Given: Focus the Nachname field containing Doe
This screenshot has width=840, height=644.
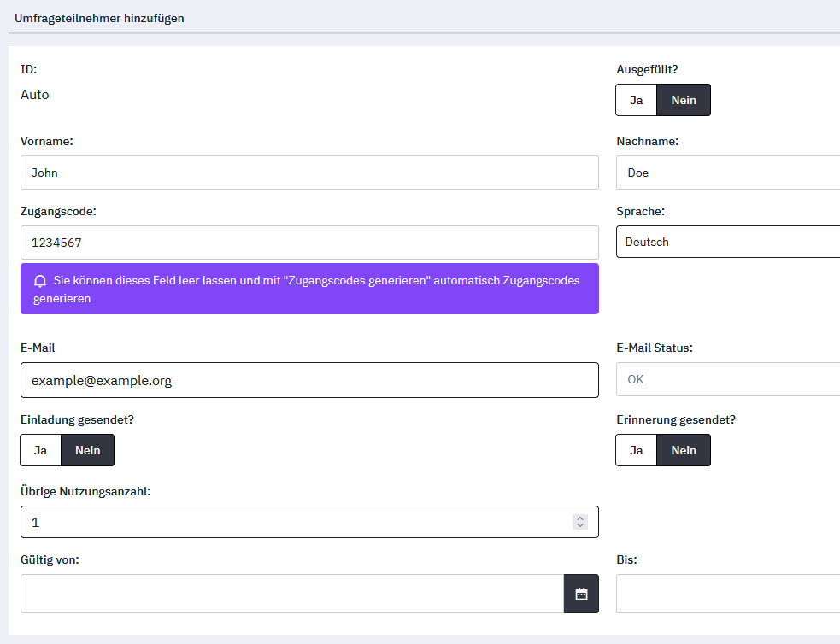Looking at the screenshot, I should point(727,173).
